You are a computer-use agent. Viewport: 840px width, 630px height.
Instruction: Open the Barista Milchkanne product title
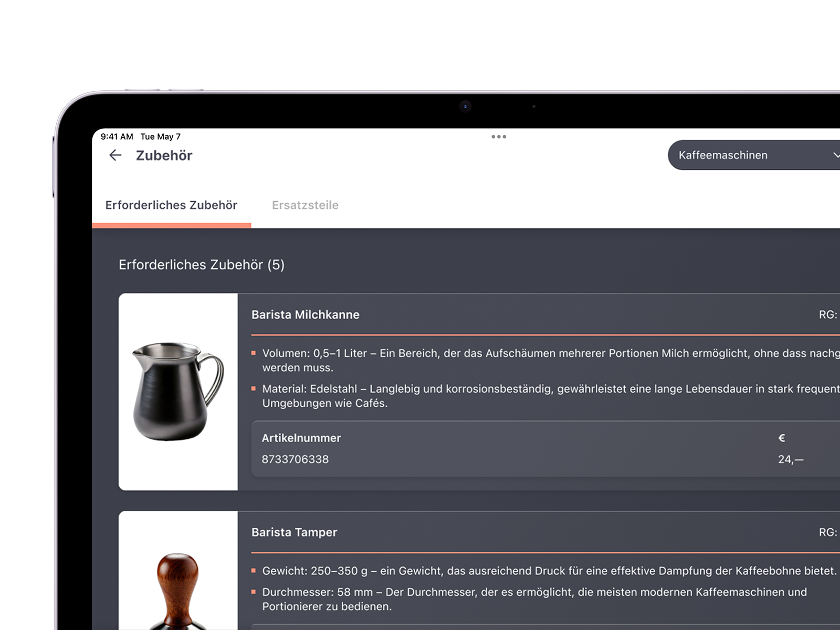tap(305, 314)
